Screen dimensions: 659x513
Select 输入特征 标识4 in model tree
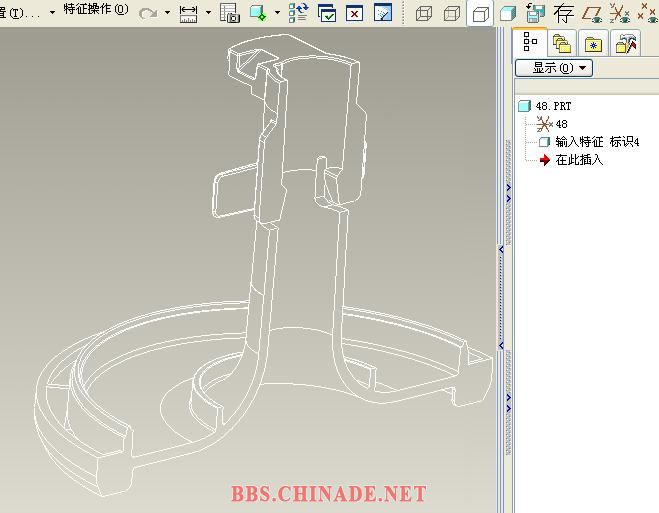coord(597,142)
